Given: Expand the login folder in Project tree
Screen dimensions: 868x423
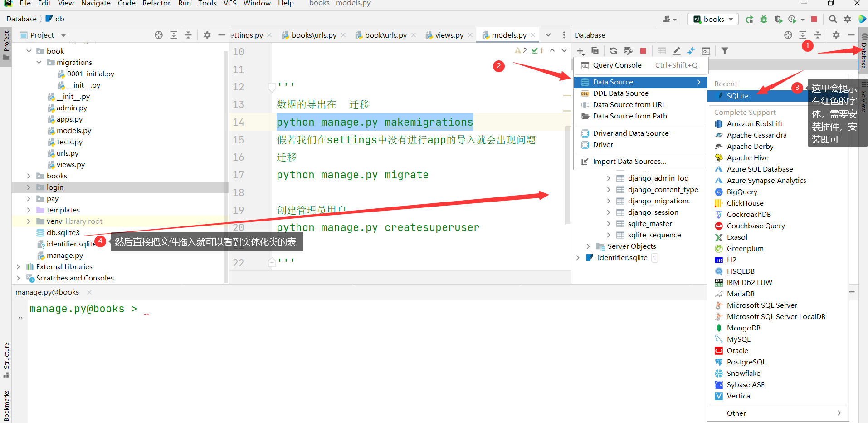Looking at the screenshot, I should coord(29,187).
